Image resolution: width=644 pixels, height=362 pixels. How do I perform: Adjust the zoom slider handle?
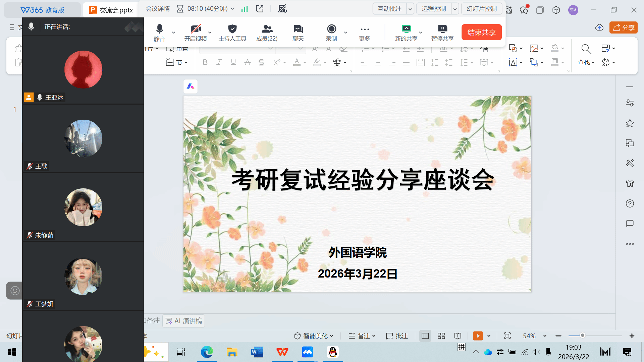583,336
